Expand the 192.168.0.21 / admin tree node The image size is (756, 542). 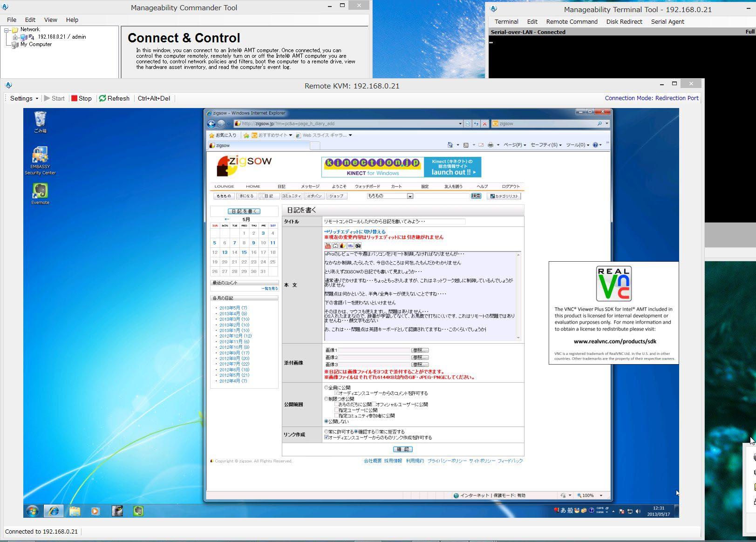coord(15,37)
